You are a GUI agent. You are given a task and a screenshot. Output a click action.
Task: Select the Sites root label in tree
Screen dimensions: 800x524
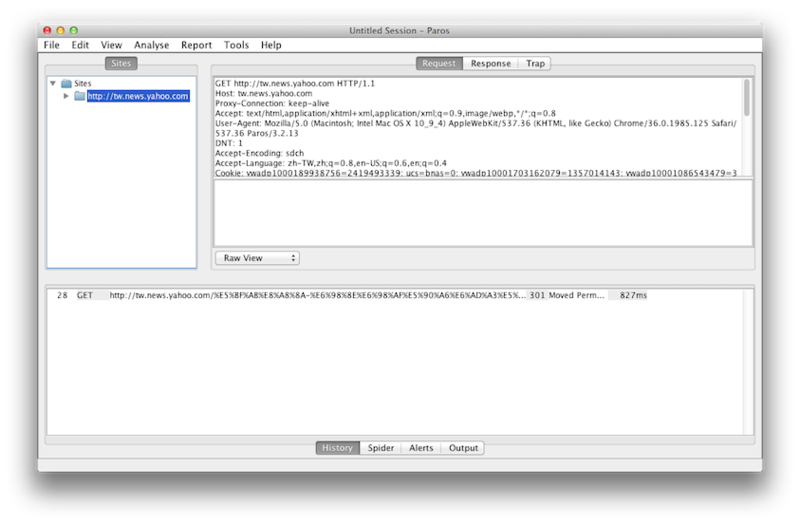point(83,83)
